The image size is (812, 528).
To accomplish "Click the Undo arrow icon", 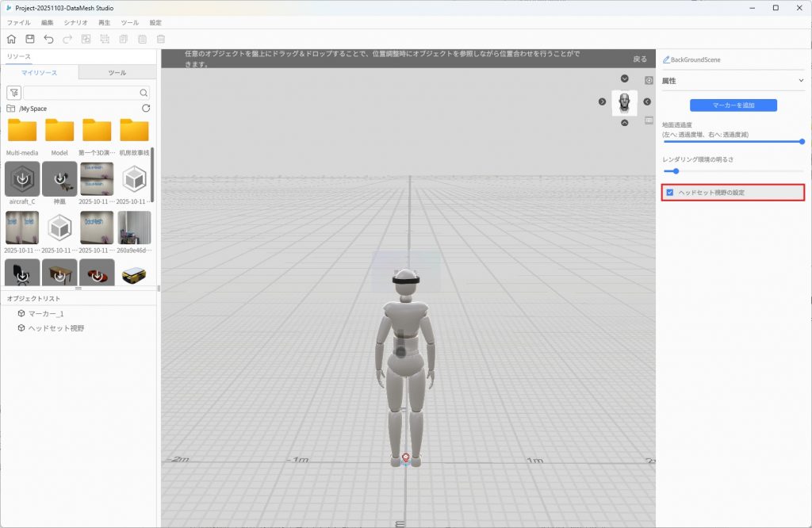I will [49, 39].
